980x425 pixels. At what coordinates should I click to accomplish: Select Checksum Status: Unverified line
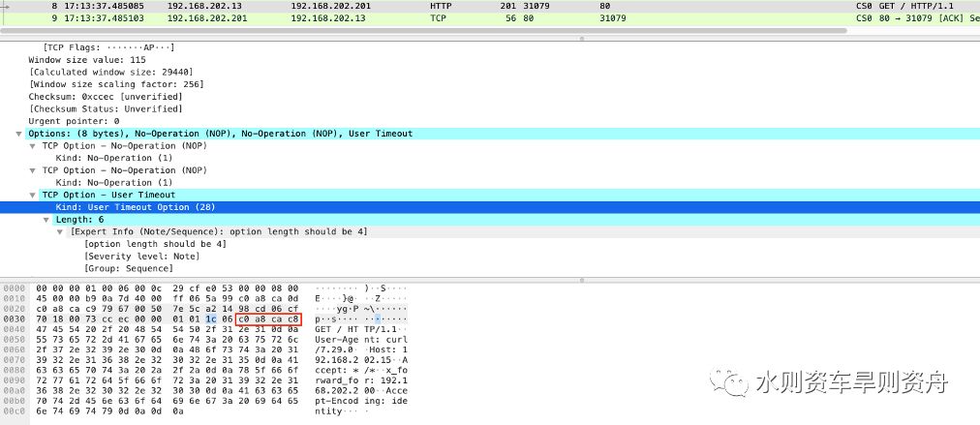click(105, 108)
